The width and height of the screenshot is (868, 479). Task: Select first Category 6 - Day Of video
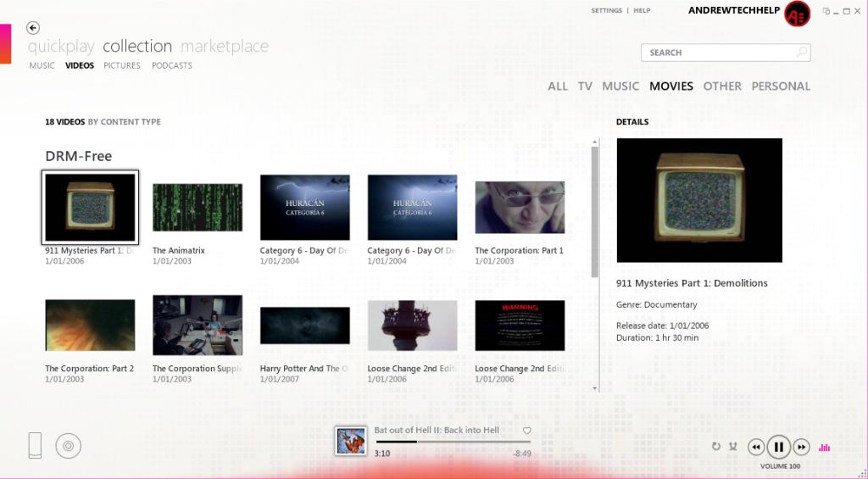[305, 208]
